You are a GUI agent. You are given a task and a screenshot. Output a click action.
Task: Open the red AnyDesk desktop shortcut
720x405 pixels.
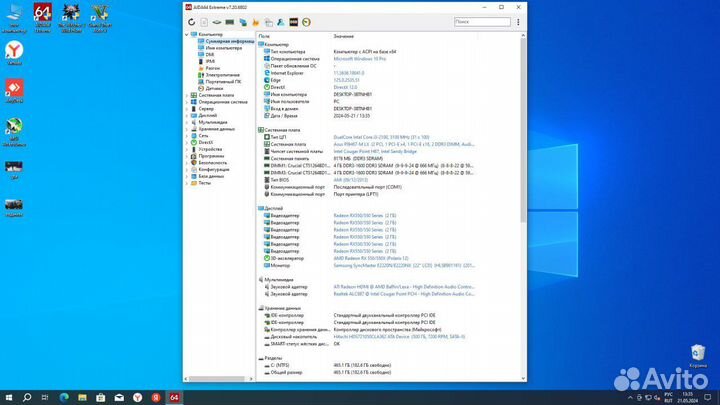[14, 90]
